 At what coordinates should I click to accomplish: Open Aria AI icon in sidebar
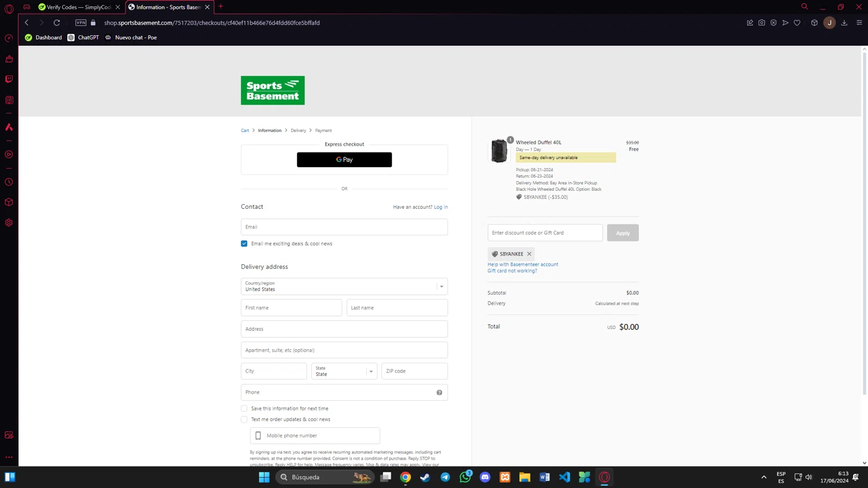pos(9,127)
